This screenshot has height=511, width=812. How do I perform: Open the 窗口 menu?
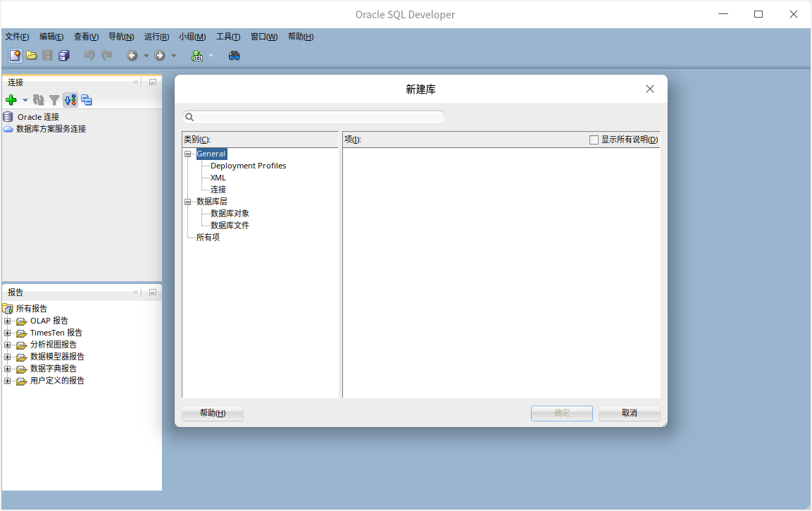coord(264,37)
